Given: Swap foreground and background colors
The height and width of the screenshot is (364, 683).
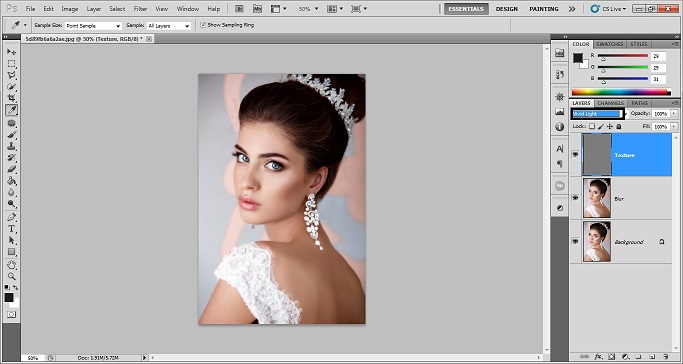Looking at the screenshot, I should point(16,287).
